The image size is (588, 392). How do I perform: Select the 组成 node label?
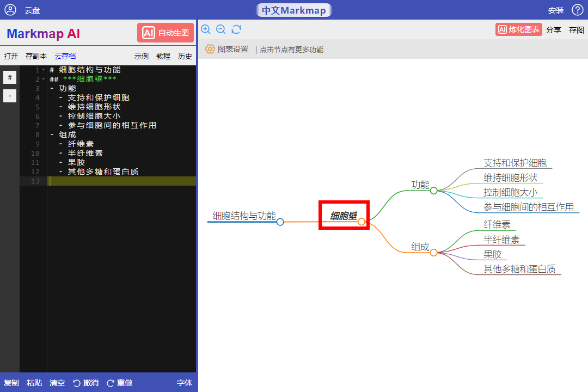420,247
